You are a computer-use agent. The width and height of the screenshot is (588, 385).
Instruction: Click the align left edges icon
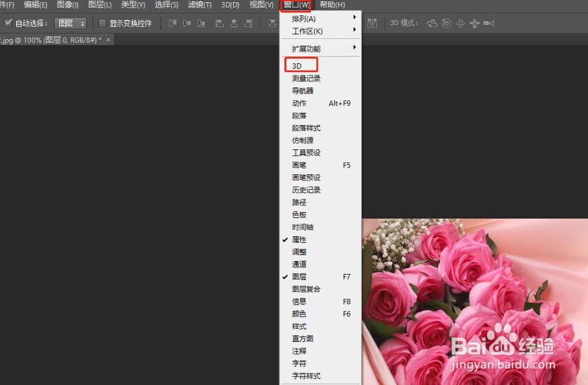(x=220, y=24)
